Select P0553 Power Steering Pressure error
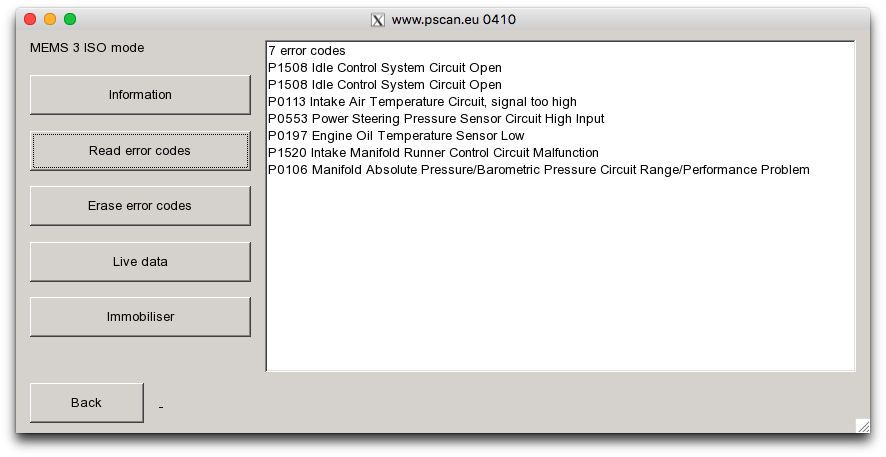 click(x=436, y=119)
